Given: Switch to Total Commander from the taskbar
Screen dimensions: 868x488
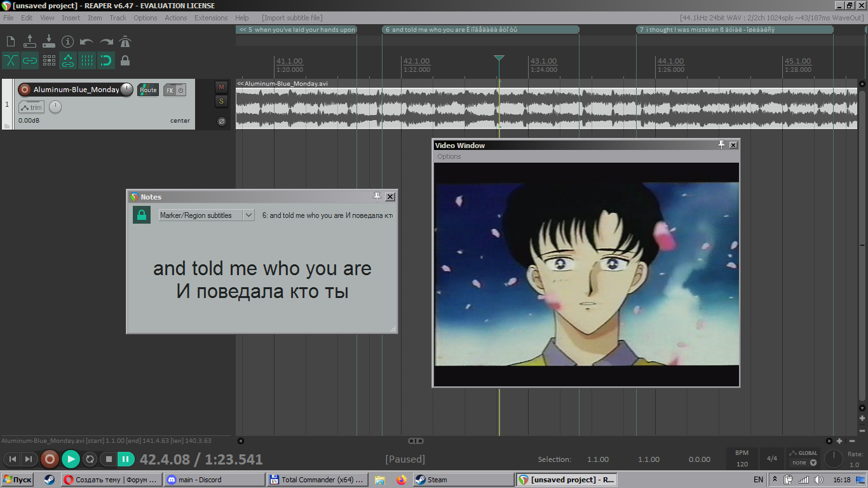Looking at the screenshot, I should (317, 480).
